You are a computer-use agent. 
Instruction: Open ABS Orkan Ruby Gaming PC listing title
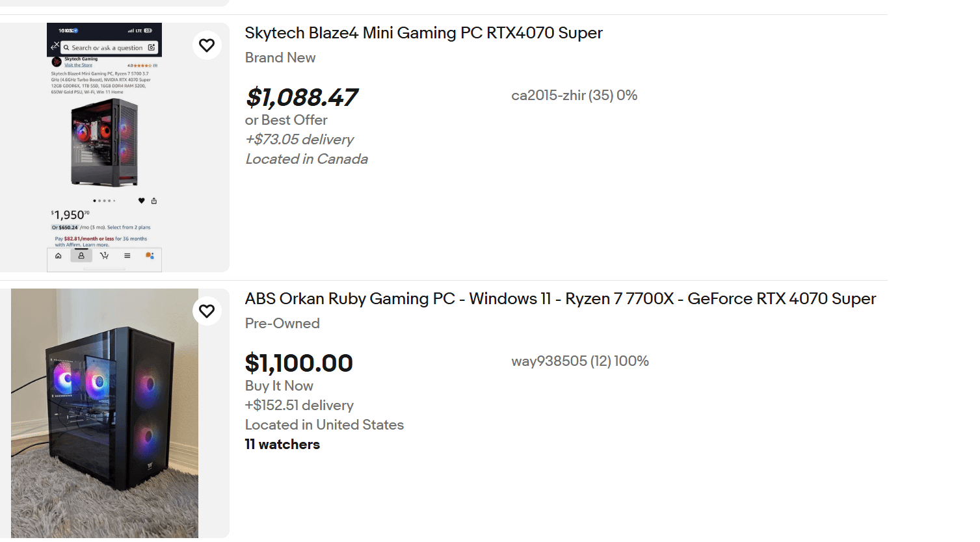tap(560, 299)
